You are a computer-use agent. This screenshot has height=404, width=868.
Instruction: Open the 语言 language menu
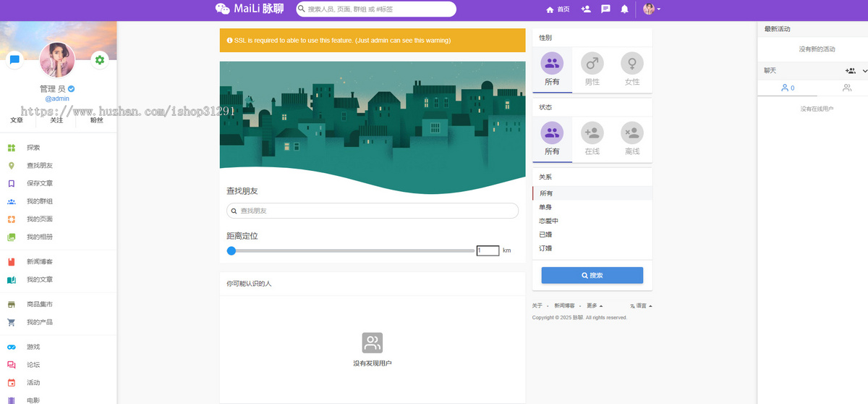pyautogui.click(x=641, y=306)
